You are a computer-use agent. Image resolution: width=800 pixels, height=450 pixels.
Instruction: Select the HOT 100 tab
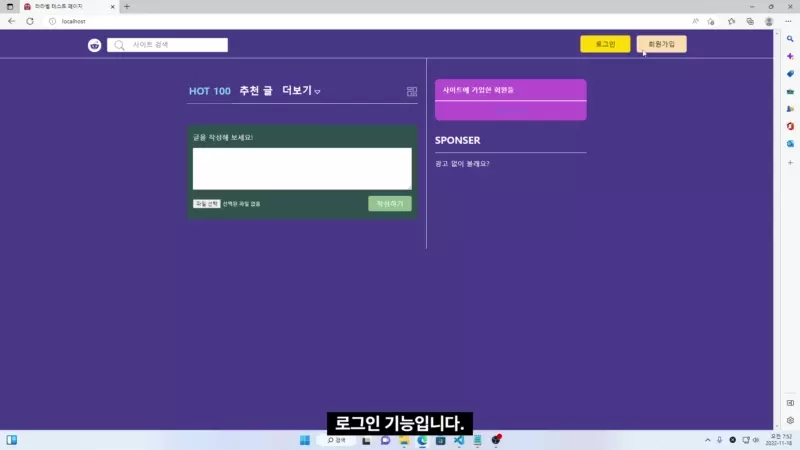coord(210,91)
